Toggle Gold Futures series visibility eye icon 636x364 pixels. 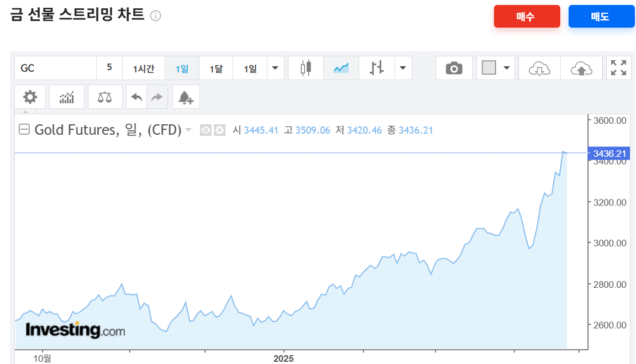coord(206,130)
